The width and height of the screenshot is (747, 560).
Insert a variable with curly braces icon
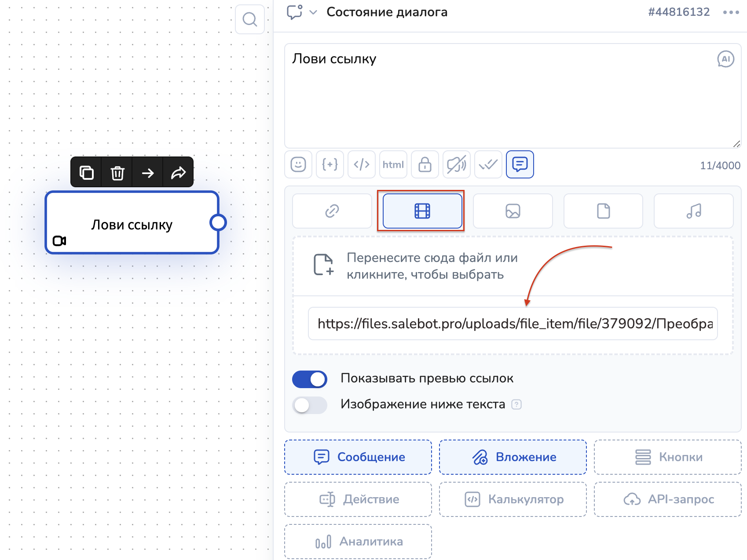point(330,164)
